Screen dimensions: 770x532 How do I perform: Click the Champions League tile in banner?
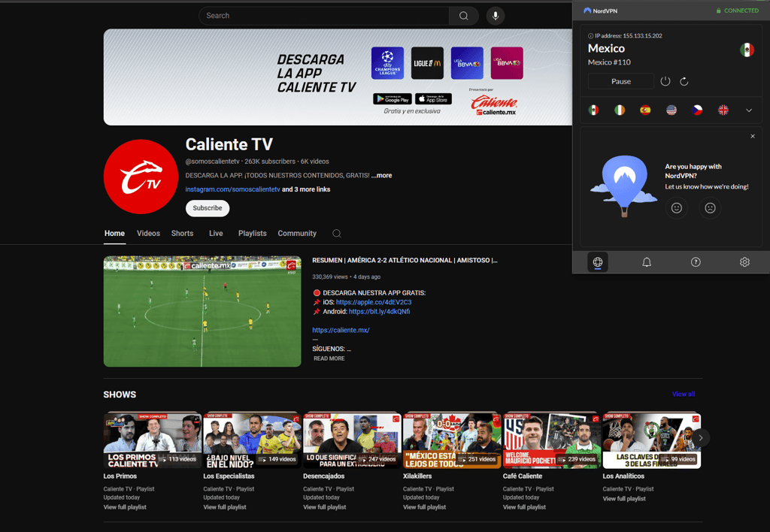click(x=387, y=63)
